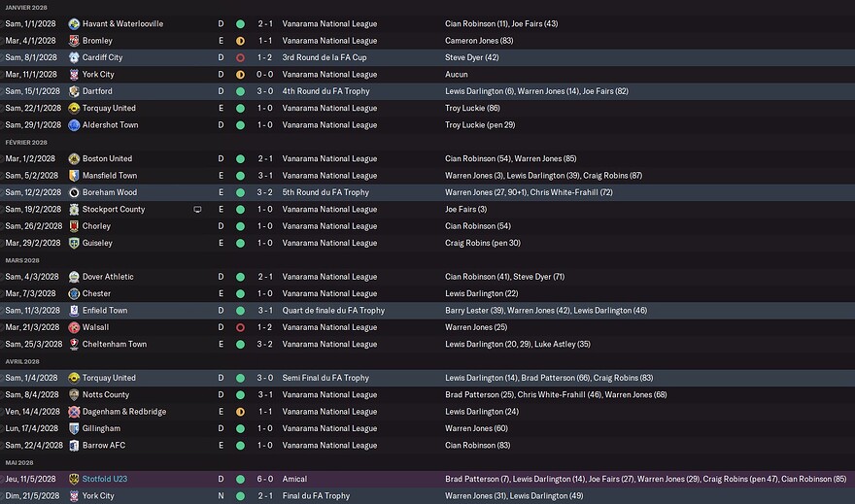Click the Aldershot Town club badge
Viewport: 855px width, 504px height.
click(x=74, y=125)
